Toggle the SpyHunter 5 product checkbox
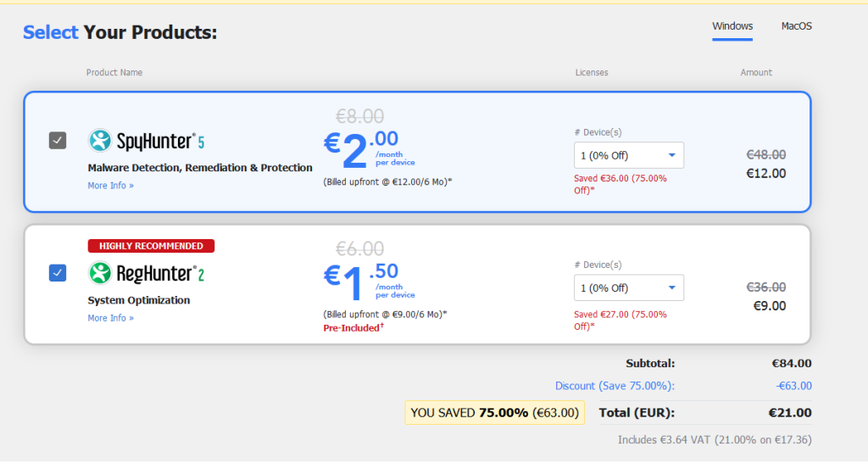 tap(58, 141)
